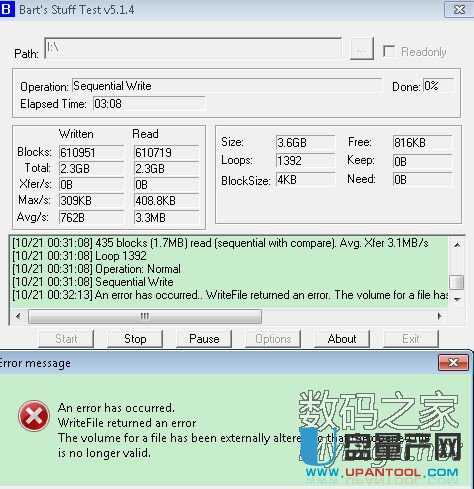Click the Read Avg/s value 3.3MB
Viewport: 474px width, 489px height.
[x=167, y=217]
